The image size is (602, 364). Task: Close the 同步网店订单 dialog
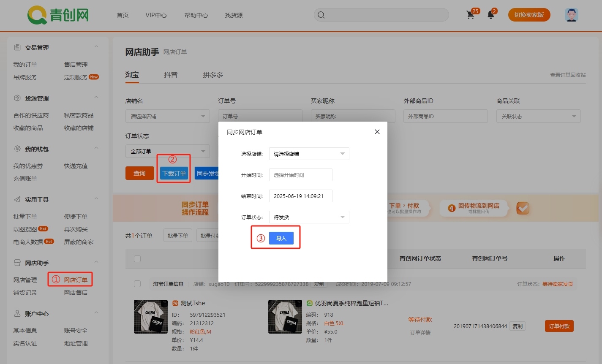click(x=377, y=132)
